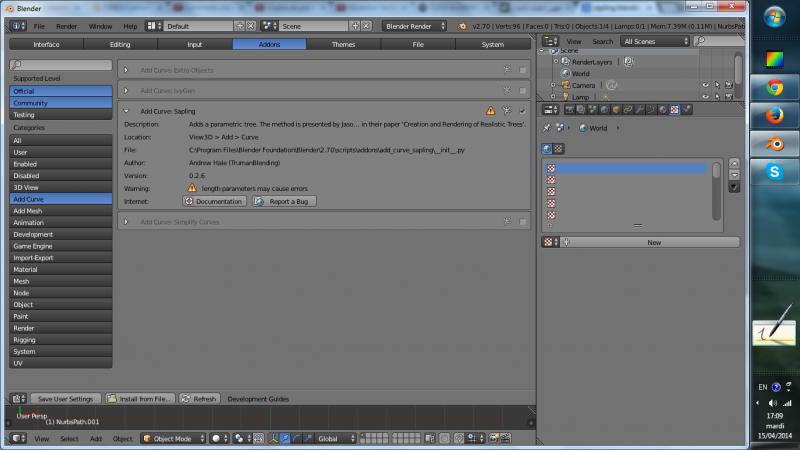Toggle the Testing support level filter
The height and width of the screenshot is (450, 800).
(61, 115)
